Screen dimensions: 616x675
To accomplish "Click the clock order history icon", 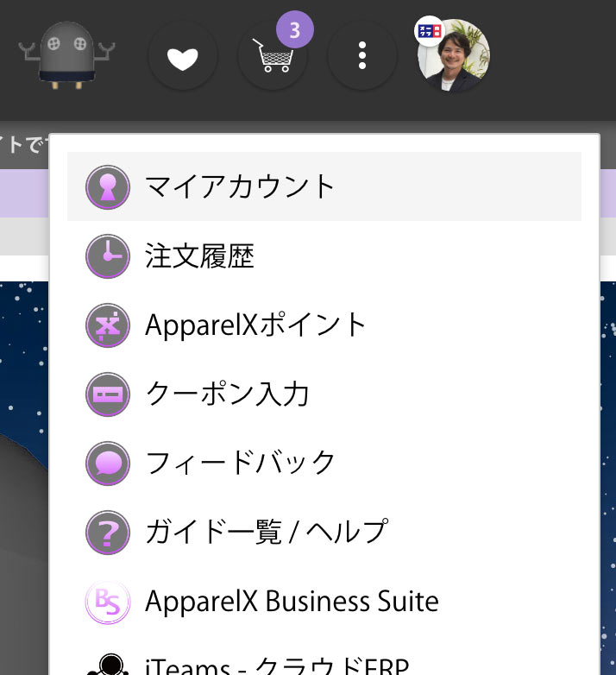I will pyautogui.click(x=108, y=256).
